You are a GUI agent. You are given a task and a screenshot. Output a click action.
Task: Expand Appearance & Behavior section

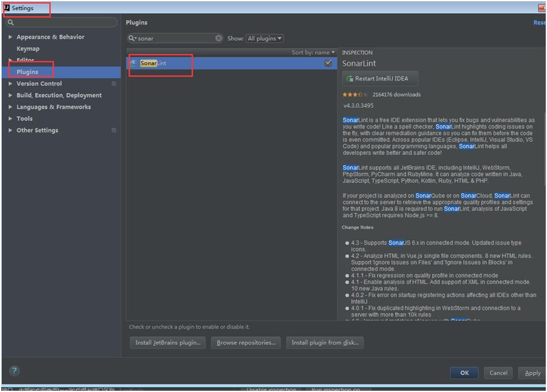10,36
